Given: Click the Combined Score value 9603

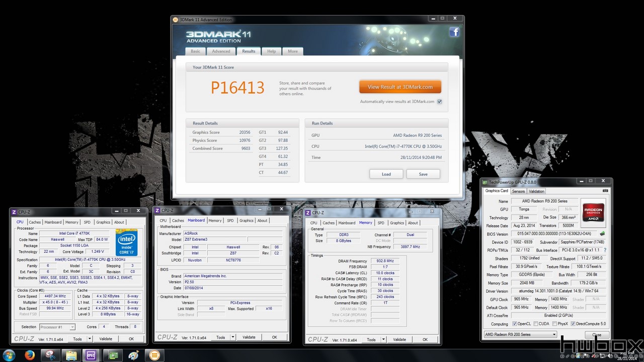Looking at the screenshot, I should [246, 148].
